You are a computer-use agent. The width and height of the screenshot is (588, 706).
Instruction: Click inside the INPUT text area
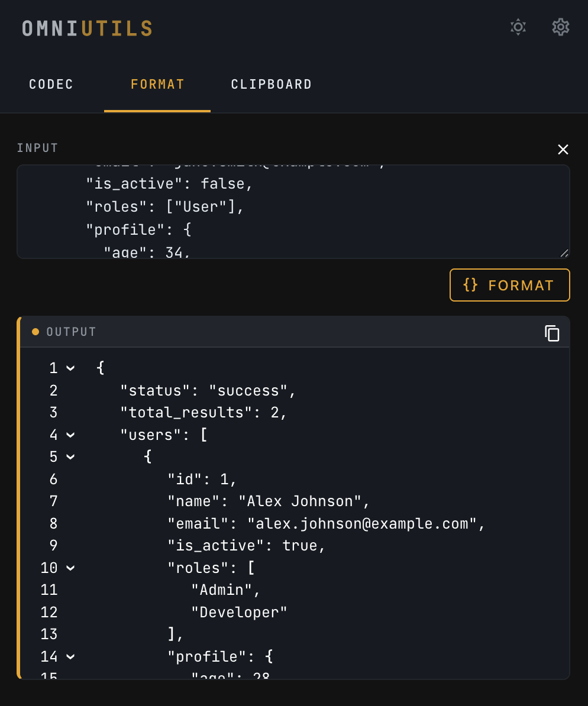293,212
